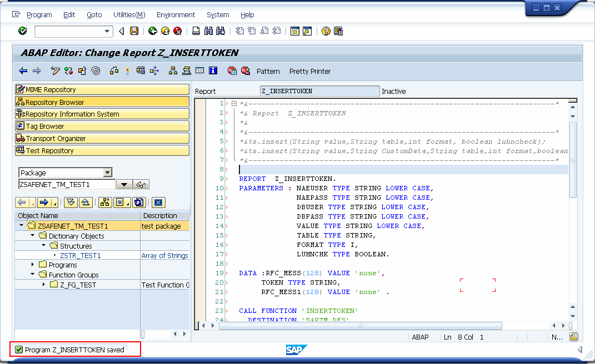Click the Generate Shortcut icon
Screen dimensions: 595x364
pyautogui.click(x=307, y=31)
